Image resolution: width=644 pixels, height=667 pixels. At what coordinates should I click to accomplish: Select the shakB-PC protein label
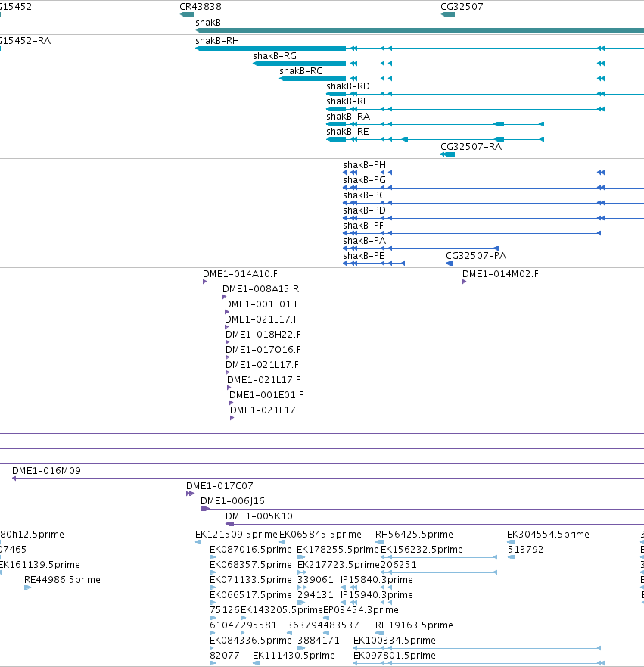[x=363, y=195]
